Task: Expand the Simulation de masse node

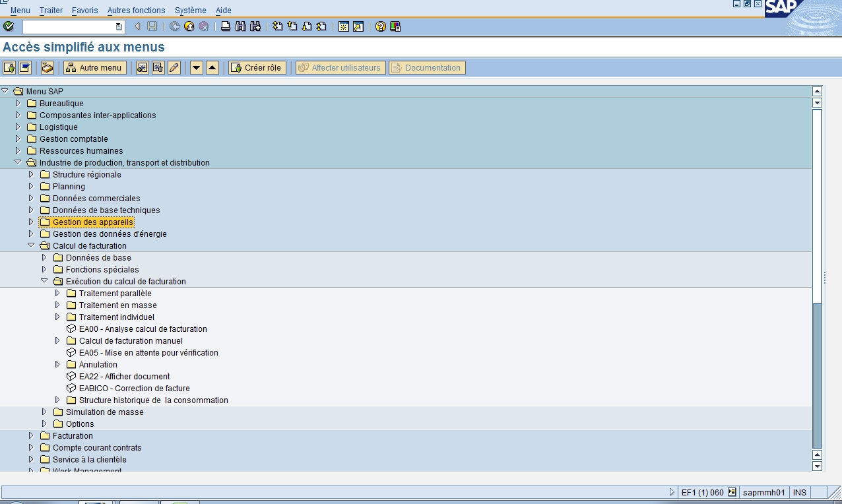Action: 44,412
